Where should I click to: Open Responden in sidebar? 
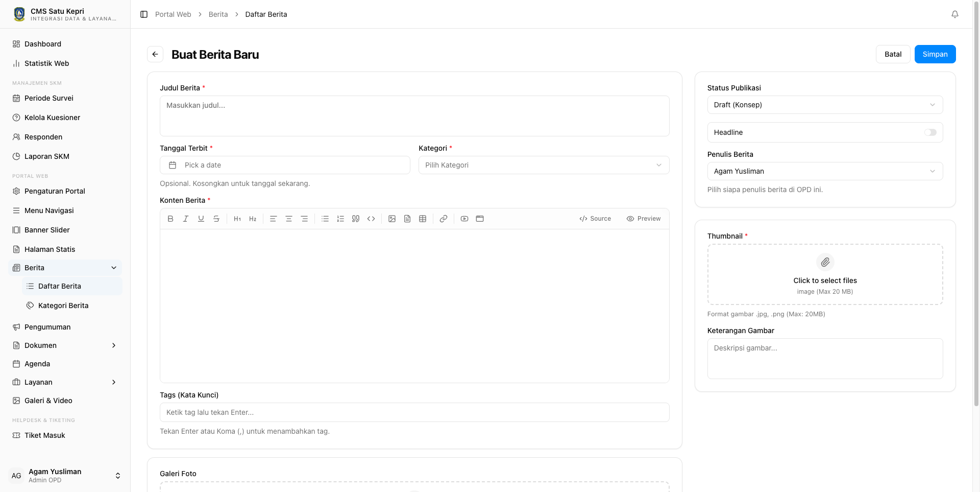[65, 137]
